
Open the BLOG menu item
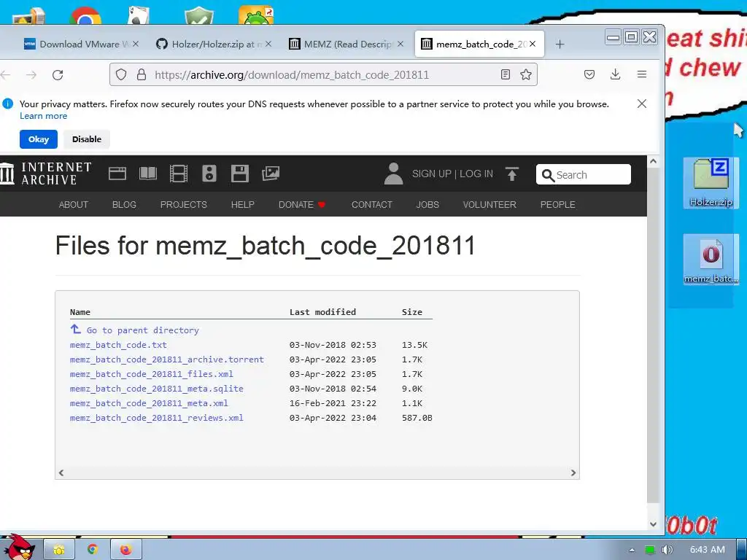coord(124,205)
